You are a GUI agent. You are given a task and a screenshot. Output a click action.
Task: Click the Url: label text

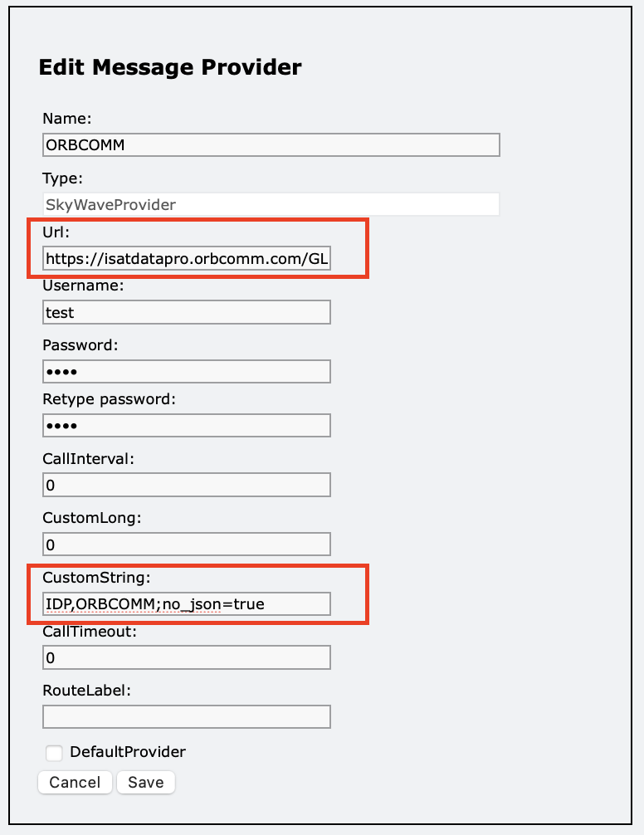[56, 232]
